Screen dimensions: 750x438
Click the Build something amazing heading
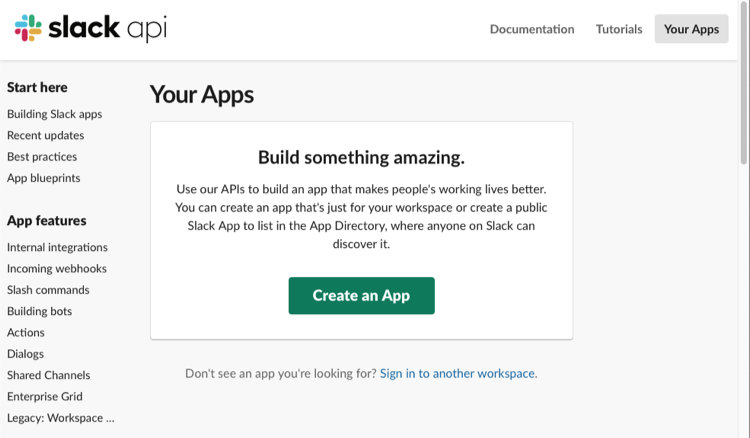[x=362, y=157]
